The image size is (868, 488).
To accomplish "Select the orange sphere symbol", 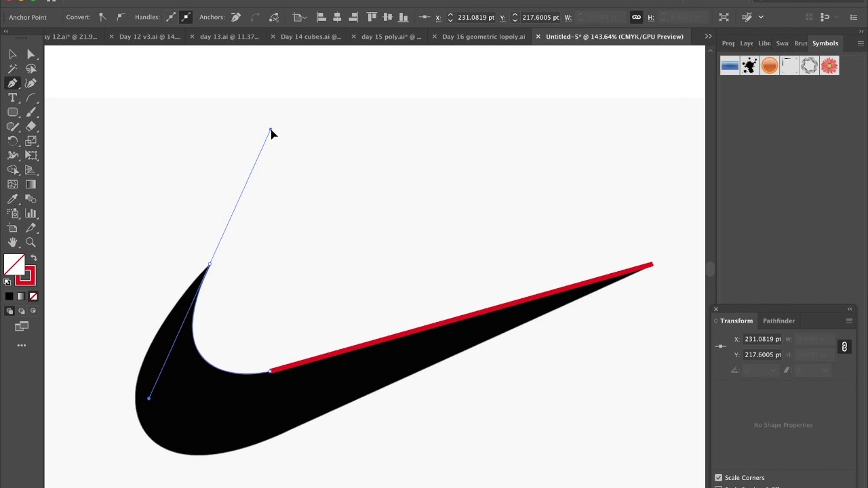I will 769,66.
